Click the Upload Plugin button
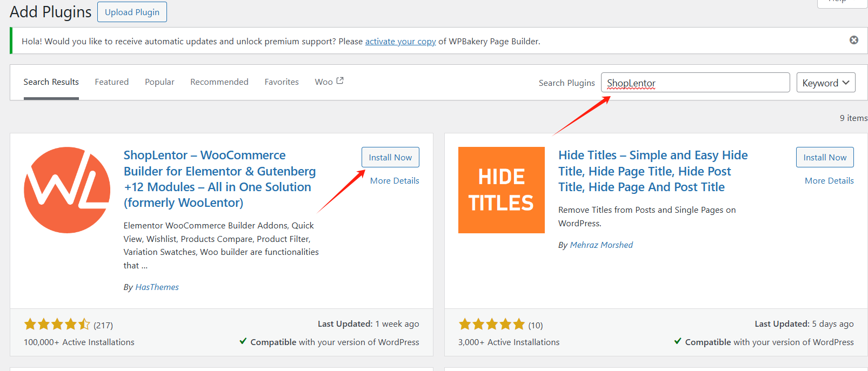The image size is (868, 371). [x=132, y=12]
